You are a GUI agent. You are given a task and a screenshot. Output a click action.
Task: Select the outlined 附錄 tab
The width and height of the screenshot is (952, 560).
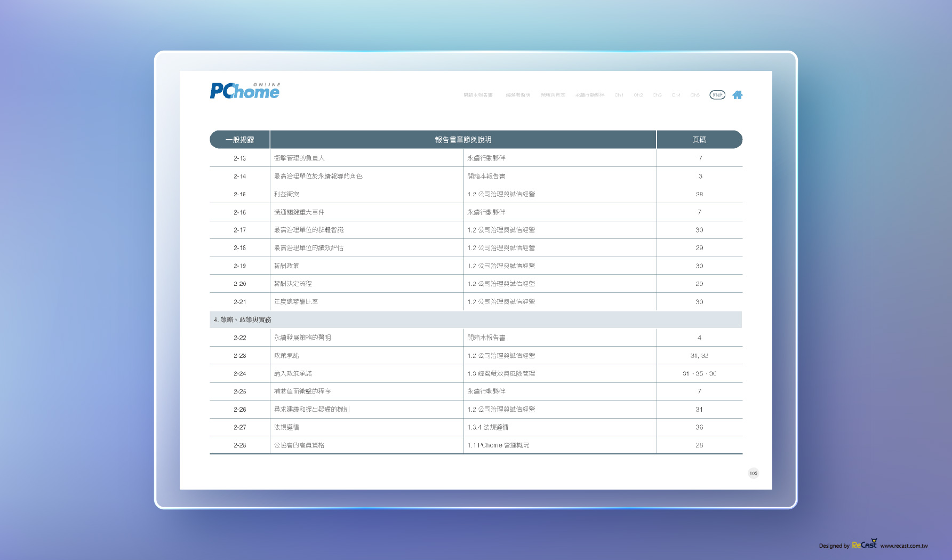click(717, 95)
